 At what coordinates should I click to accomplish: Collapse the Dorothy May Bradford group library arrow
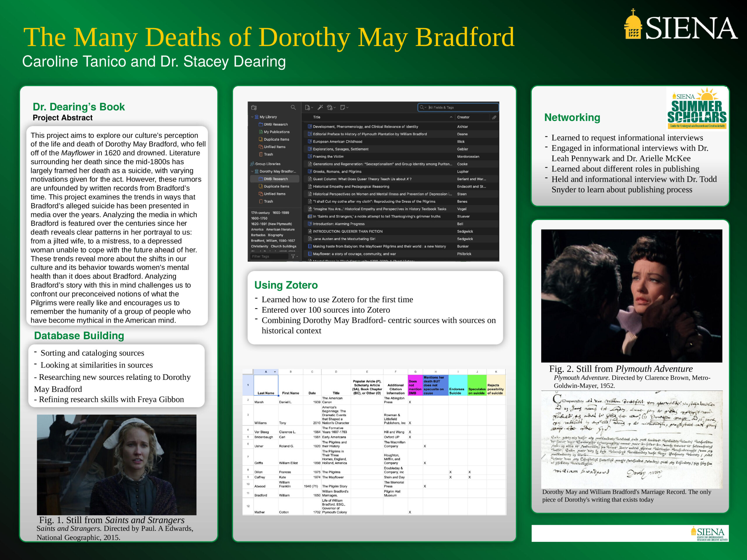click(252, 171)
